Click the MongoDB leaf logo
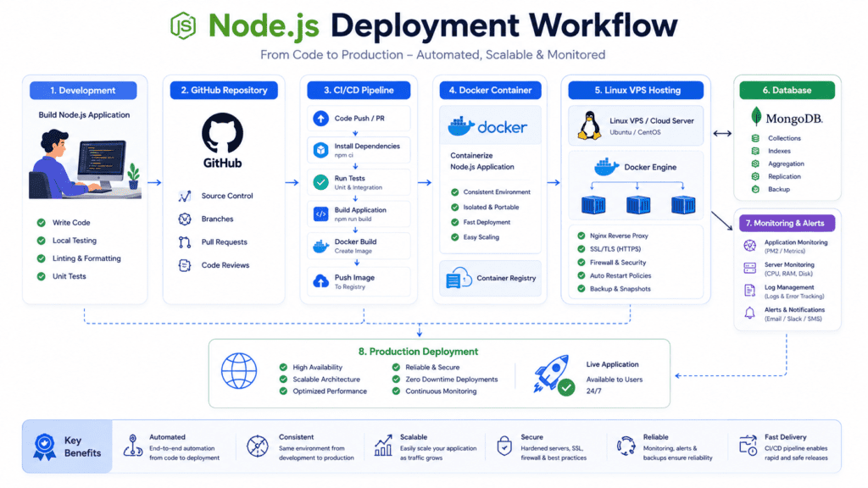The width and height of the screenshot is (868, 488). 756,117
